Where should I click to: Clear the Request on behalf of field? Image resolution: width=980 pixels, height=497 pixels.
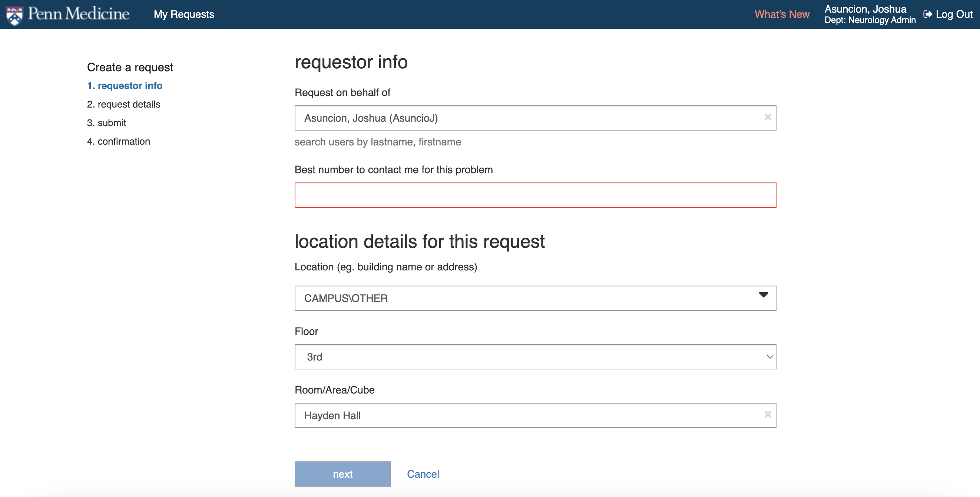(x=767, y=117)
